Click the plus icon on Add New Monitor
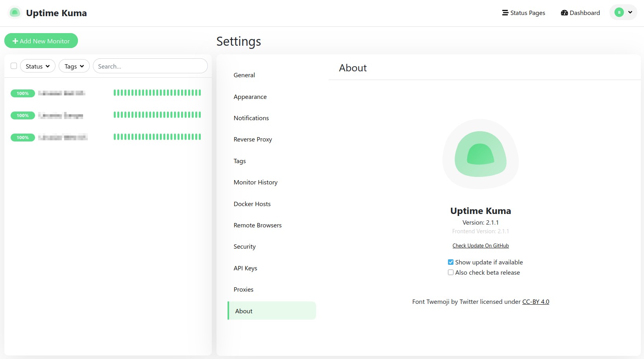 (15, 41)
